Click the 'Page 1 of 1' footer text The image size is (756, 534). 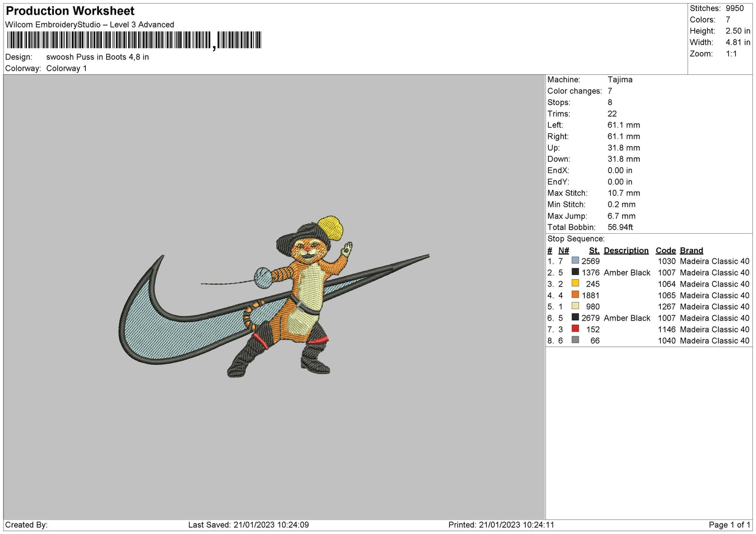click(729, 525)
